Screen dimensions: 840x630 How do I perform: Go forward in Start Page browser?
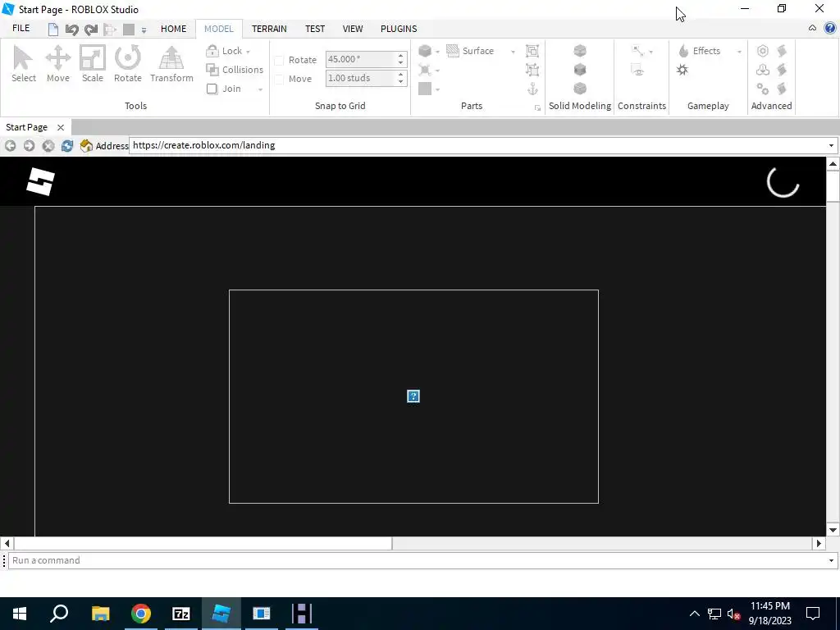coord(29,146)
